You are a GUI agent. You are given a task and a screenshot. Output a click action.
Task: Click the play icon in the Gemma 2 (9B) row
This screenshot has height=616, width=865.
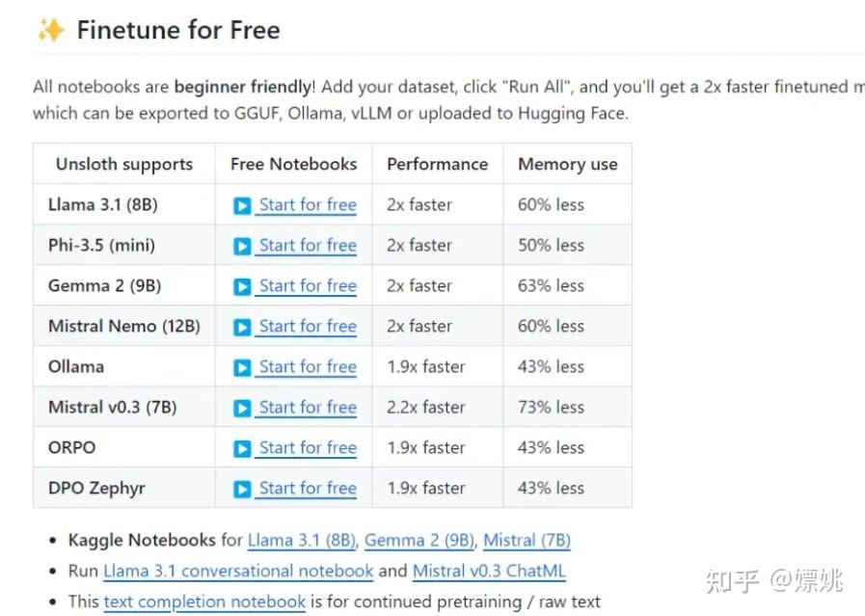pyautogui.click(x=242, y=286)
